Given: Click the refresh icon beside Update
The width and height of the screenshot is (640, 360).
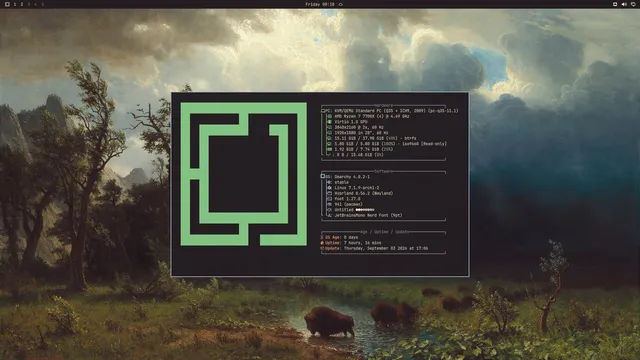Looking at the screenshot, I should (322, 248).
